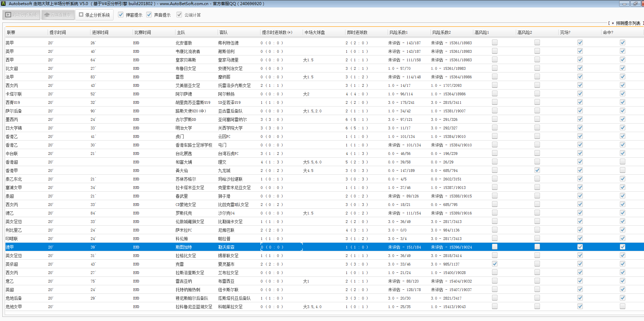Check 命中 box in the 和富大埔 row
This screenshot has height=321, width=644.
click(x=623, y=162)
